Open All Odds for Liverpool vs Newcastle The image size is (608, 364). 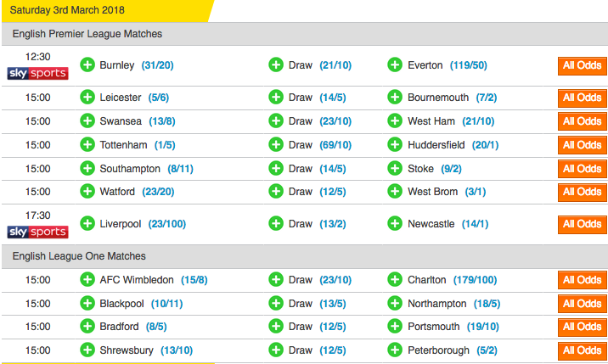pyautogui.click(x=582, y=224)
